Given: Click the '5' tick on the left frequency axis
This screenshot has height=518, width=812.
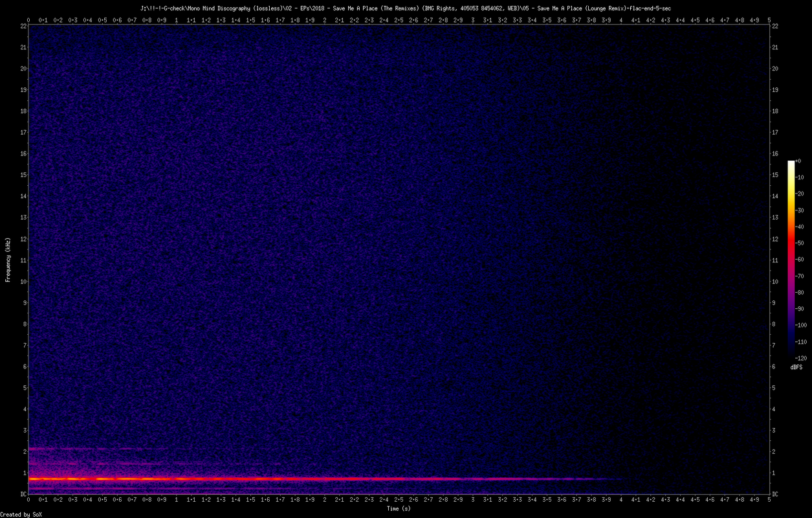Looking at the screenshot, I should (24, 388).
